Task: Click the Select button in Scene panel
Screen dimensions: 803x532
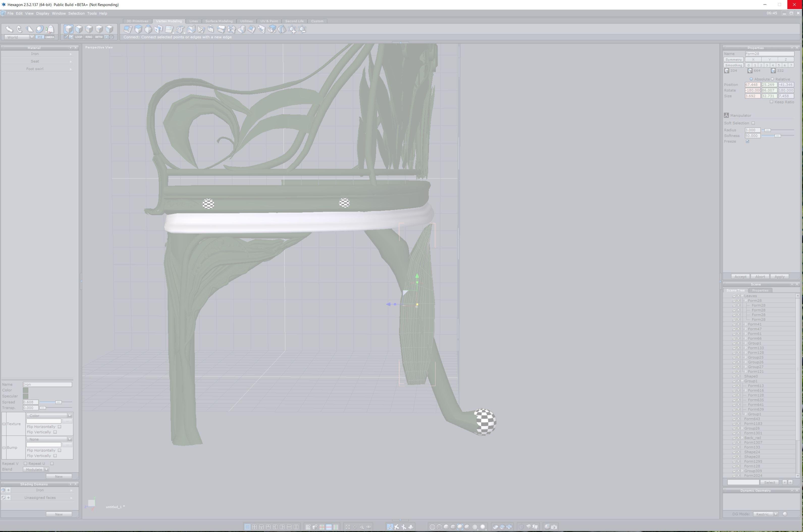Action: 769,483
